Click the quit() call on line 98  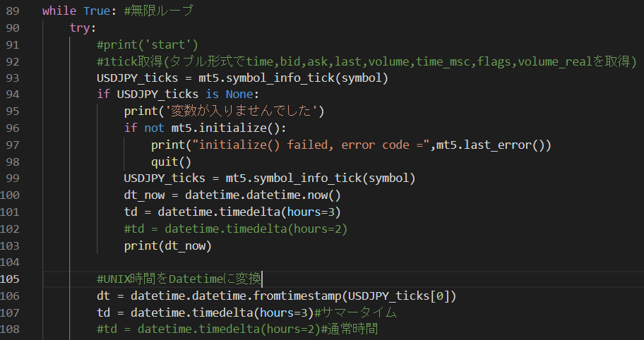pyautogui.click(x=172, y=162)
